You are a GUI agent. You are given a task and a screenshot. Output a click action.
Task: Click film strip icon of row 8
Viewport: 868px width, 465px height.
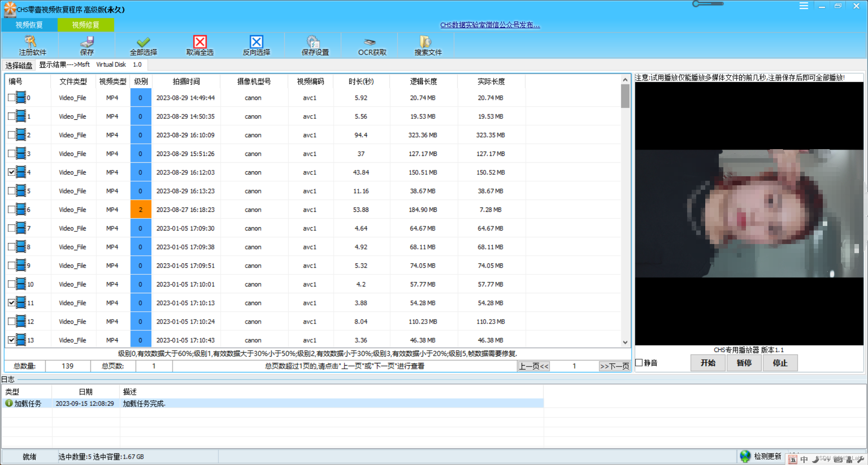(21, 246)
